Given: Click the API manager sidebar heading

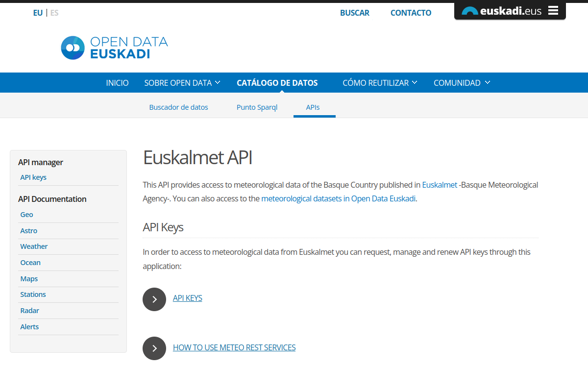Looking at the screenshot, I should [x=41, y=162].
